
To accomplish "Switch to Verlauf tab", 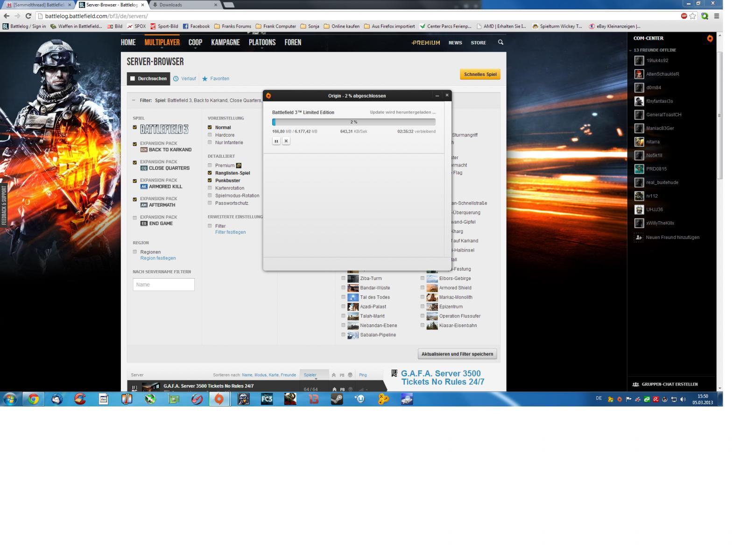I will [185, 78].
